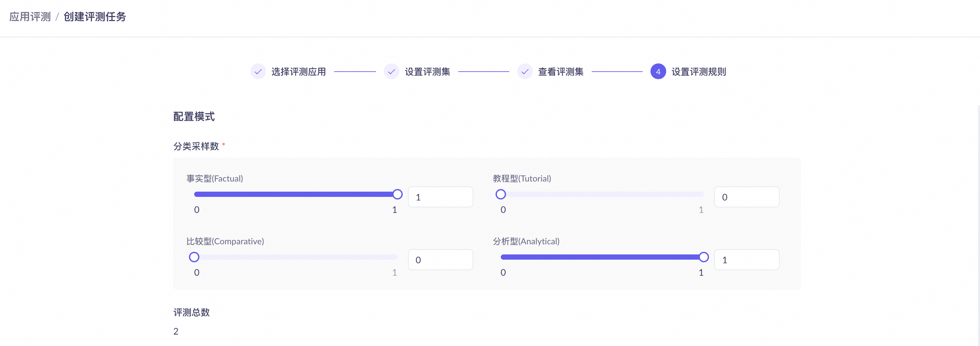Click the step 4 number circle icon

(658, 72)
